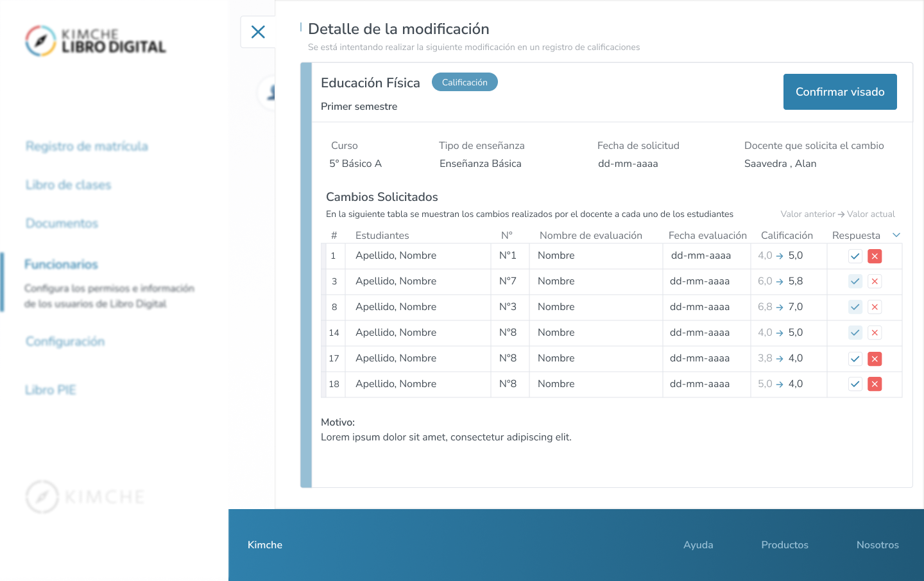Click Primer semestre label

click(x=359, y=107)
